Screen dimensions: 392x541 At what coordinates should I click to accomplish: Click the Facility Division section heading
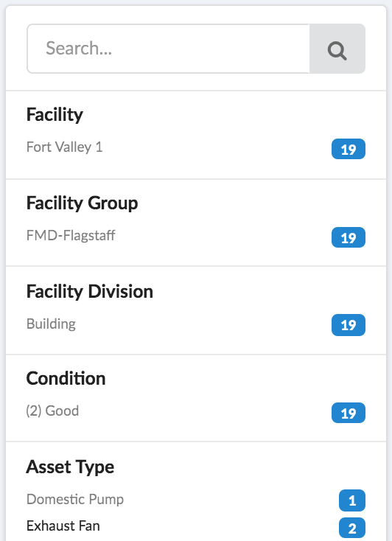pyautogui.click(x=90, y=291)
